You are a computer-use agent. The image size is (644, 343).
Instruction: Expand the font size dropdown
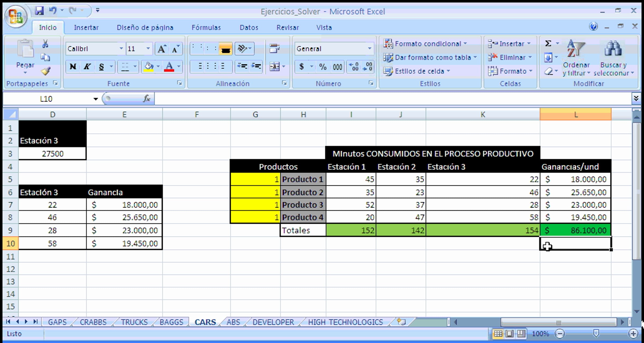[x=148, y=49]
